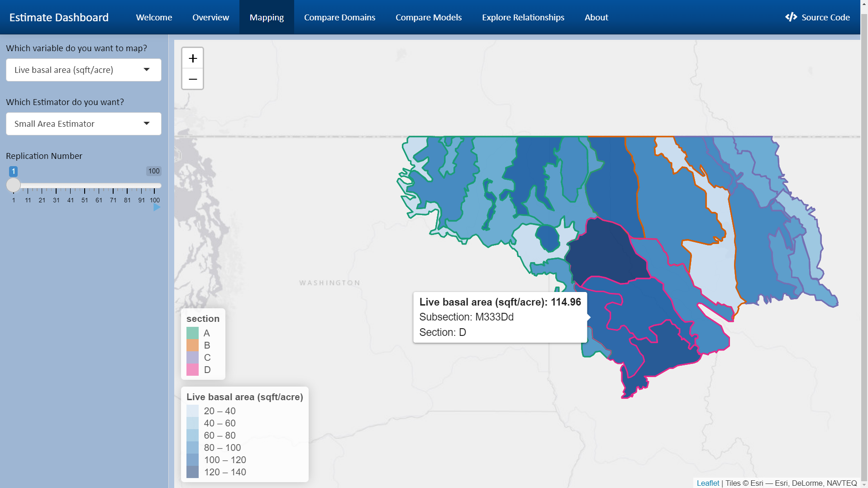The height and width of the screenshot is (488, 868).
Task: Click the '80 – 100' legend label
Action: 222,448
